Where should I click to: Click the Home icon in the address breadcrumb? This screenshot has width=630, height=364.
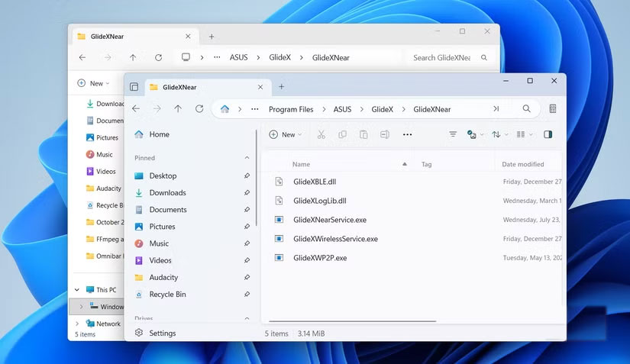pos(225,109)
